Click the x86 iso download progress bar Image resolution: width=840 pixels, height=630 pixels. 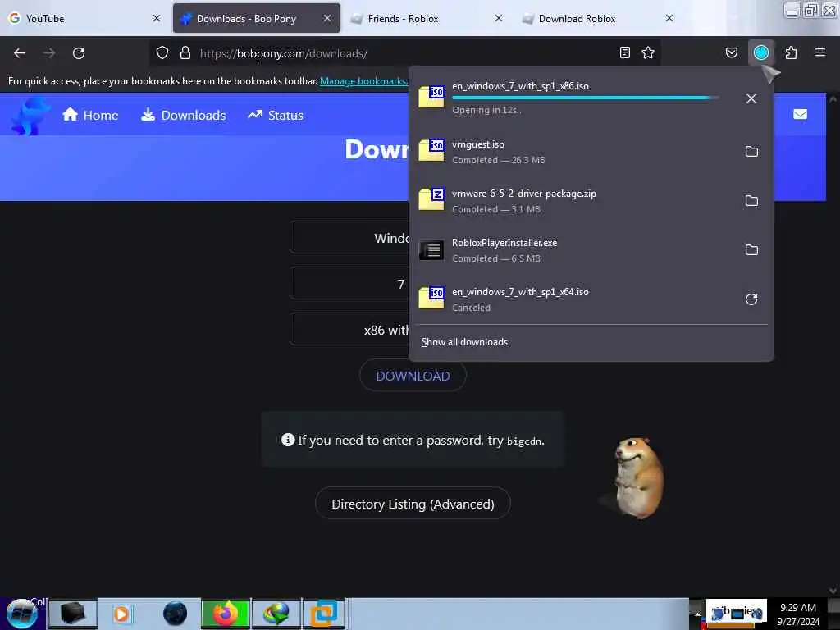point(585,98)
